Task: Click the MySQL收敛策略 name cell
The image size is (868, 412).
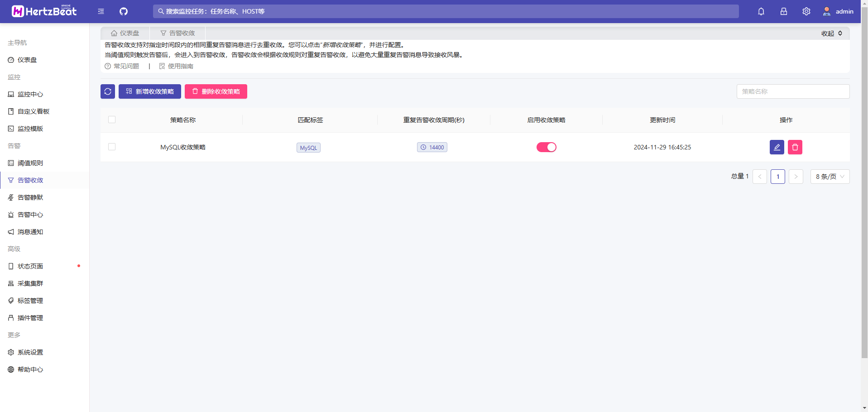Action: pos(183,147)
